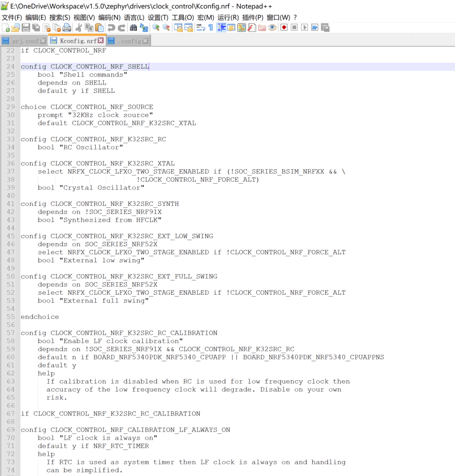
Task: Open the 工具(O) menu
Action: click(183, 18)
